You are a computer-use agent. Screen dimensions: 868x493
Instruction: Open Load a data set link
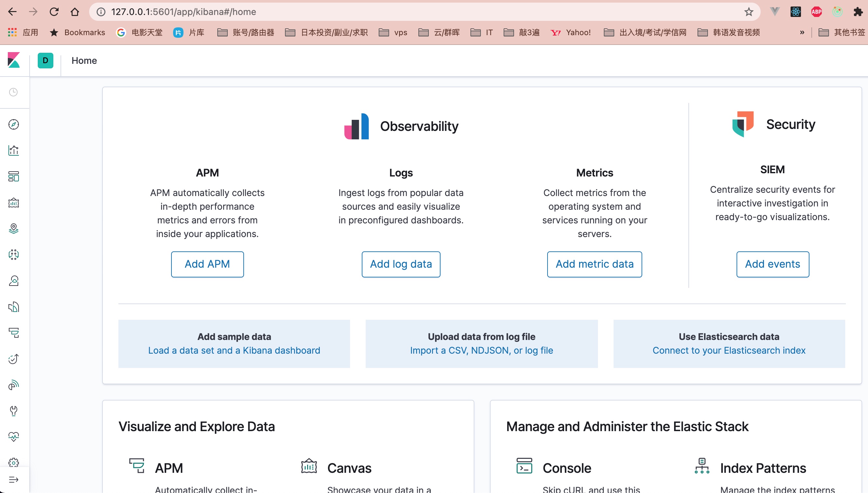(234, 350)
